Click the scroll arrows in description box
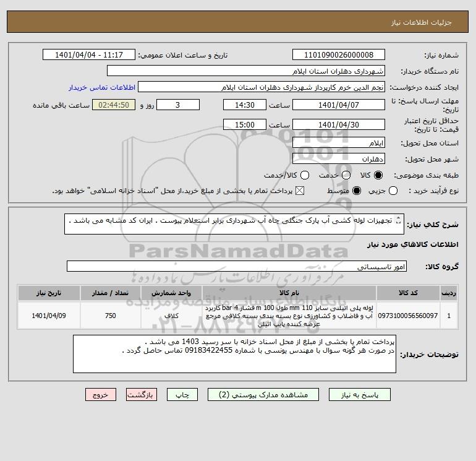 pyautogui.click(x=399, y=221)
